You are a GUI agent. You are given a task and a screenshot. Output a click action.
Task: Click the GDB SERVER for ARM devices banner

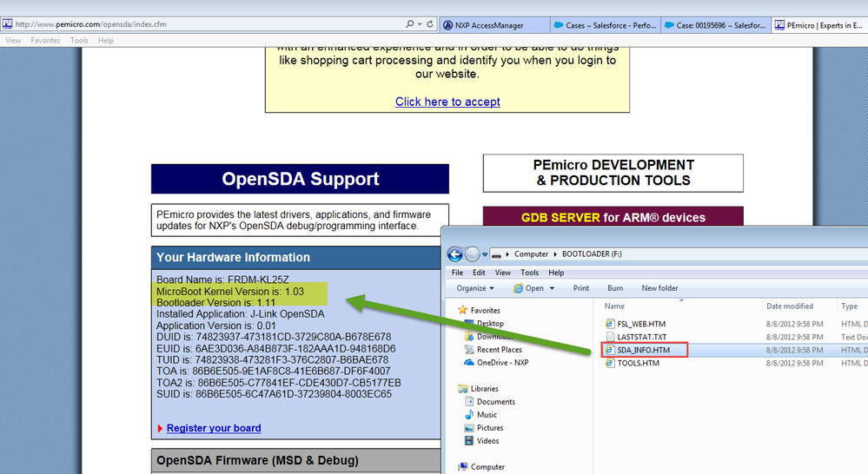pos(613,217)
